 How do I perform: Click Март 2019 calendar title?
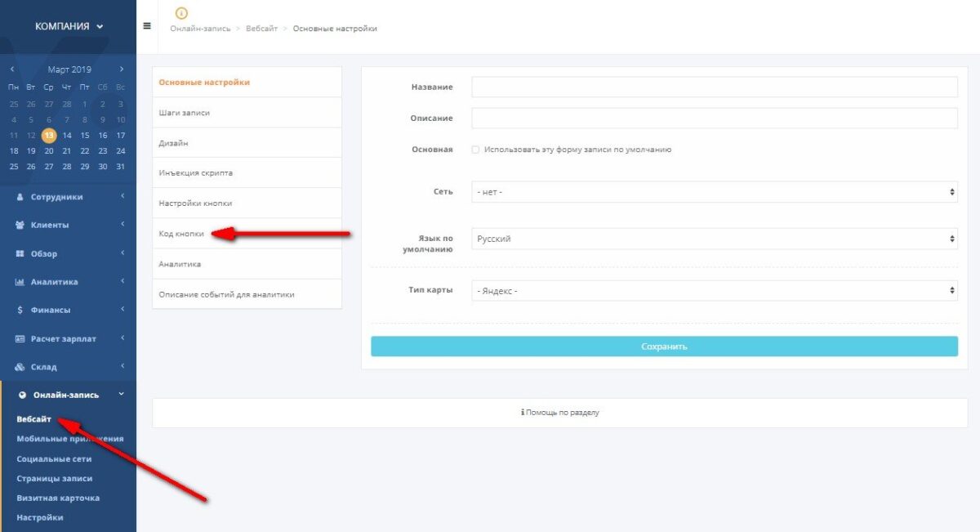(69, 69)
